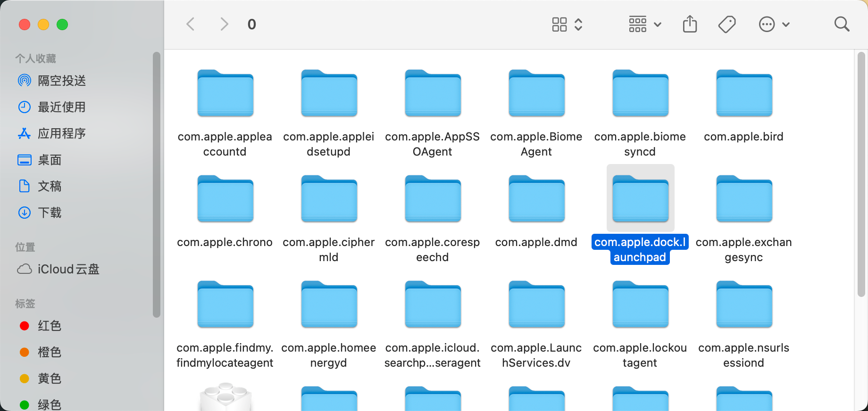Open iCloud云盘 location in sidebar

point(68,269)
